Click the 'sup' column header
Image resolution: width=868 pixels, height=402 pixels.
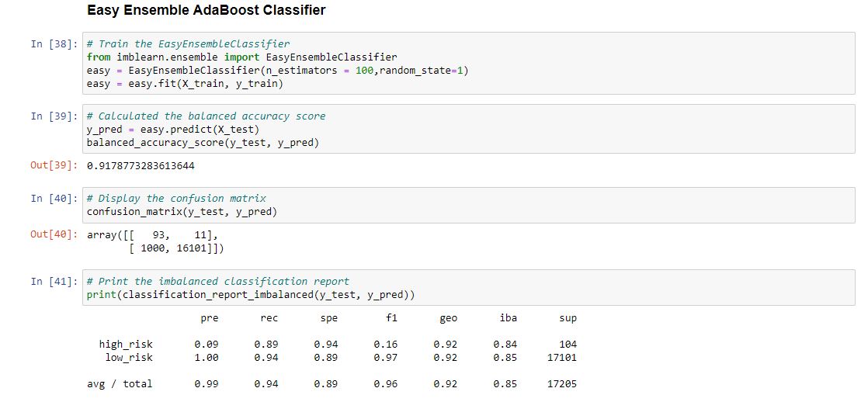point(568,318)
